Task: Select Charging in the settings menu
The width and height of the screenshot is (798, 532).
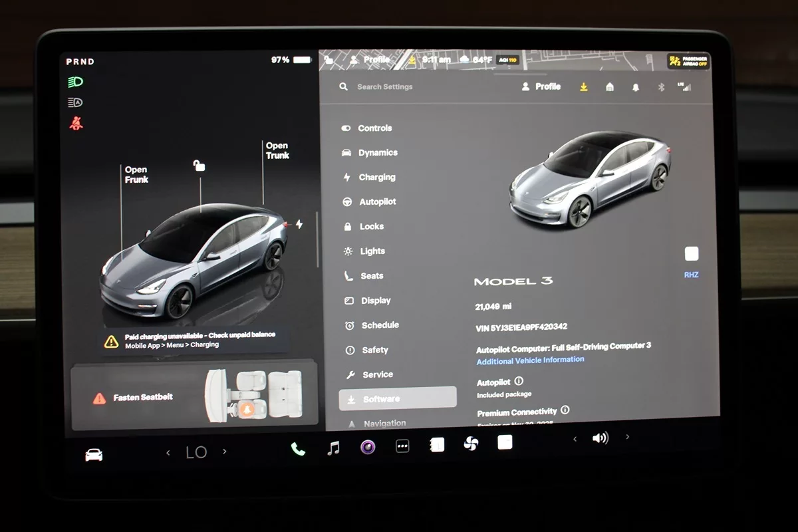Action: click(x=376, y=178)
